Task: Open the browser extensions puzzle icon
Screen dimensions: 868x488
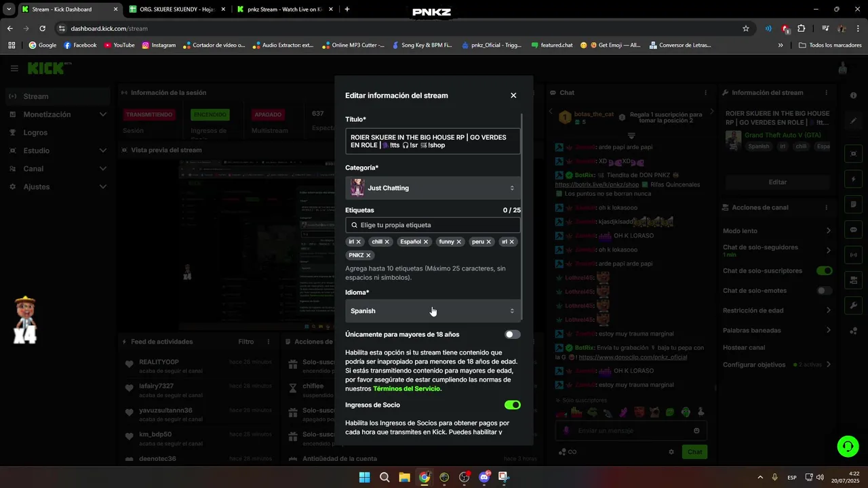Action: pos(802,28)
